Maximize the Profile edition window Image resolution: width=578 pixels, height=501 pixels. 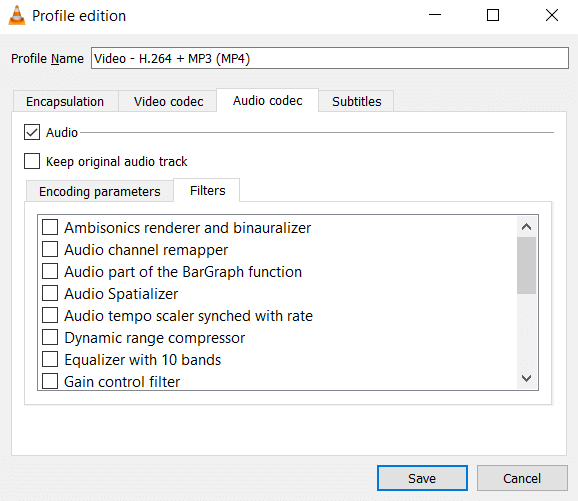tap(493, 15)
